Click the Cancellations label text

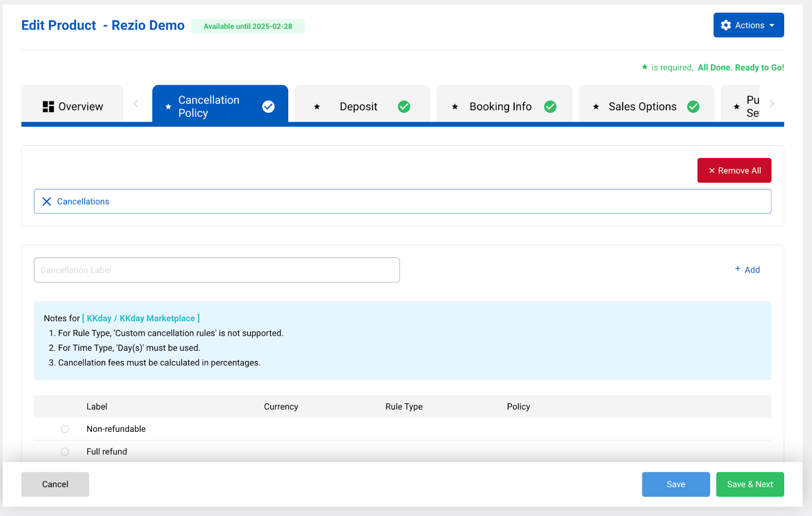pyautogui.click(x=83, y=202)
